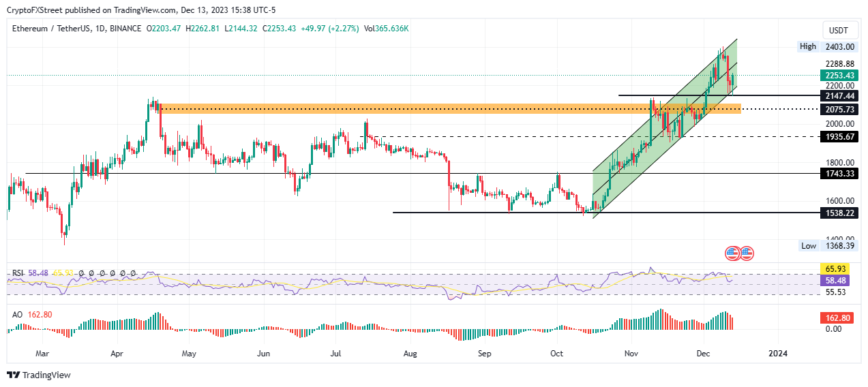Screen dimensions: 868x387
Task: Toggle the AO indicator legend label
Action: coord(17,315)
